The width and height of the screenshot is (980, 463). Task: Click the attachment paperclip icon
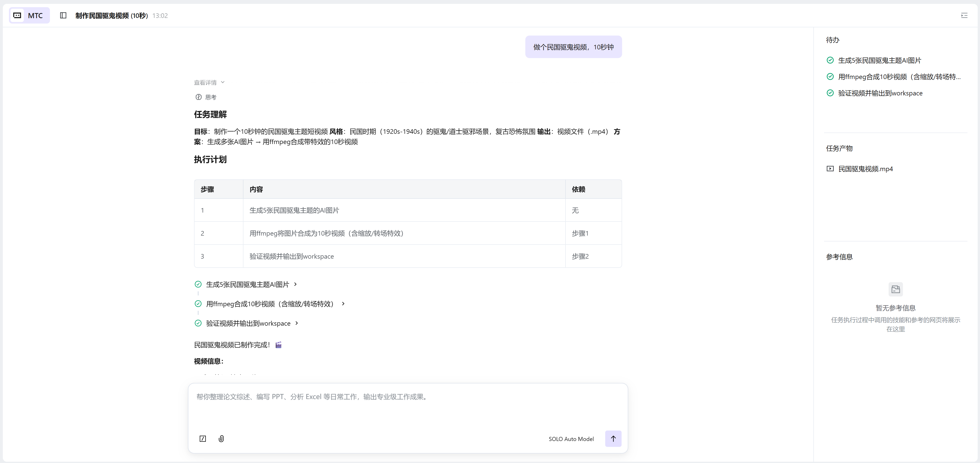[221, 439]
